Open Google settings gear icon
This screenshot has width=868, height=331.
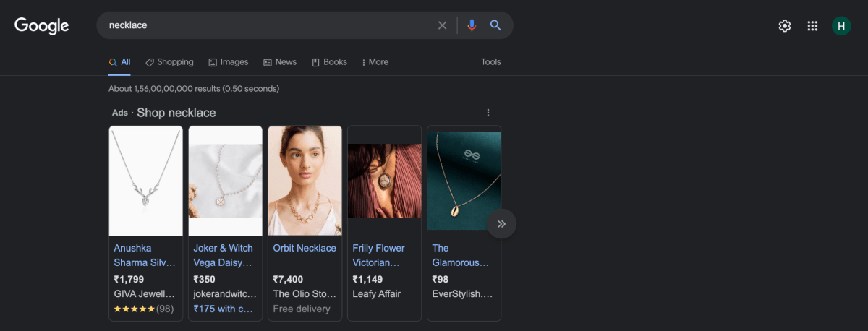click(x=785, y=26)
